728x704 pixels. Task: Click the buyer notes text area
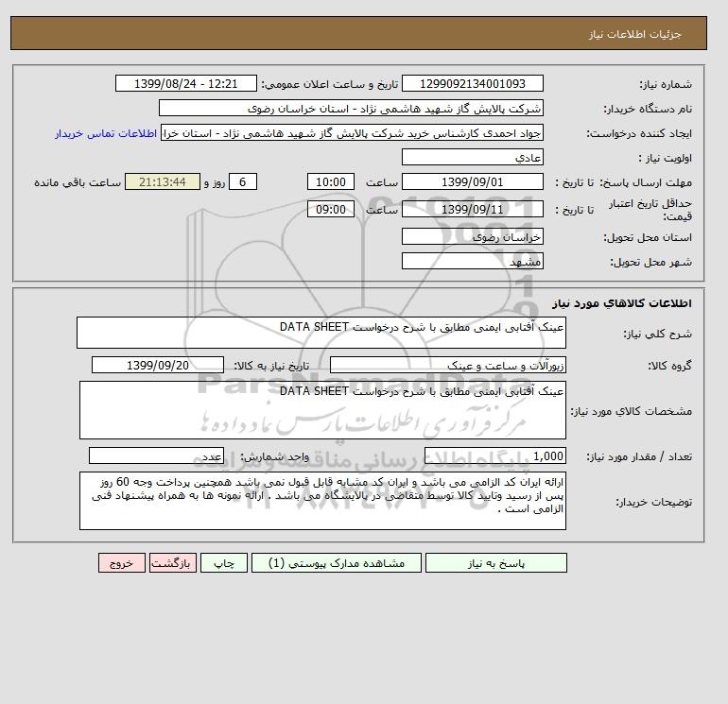[x=322, y=501]
